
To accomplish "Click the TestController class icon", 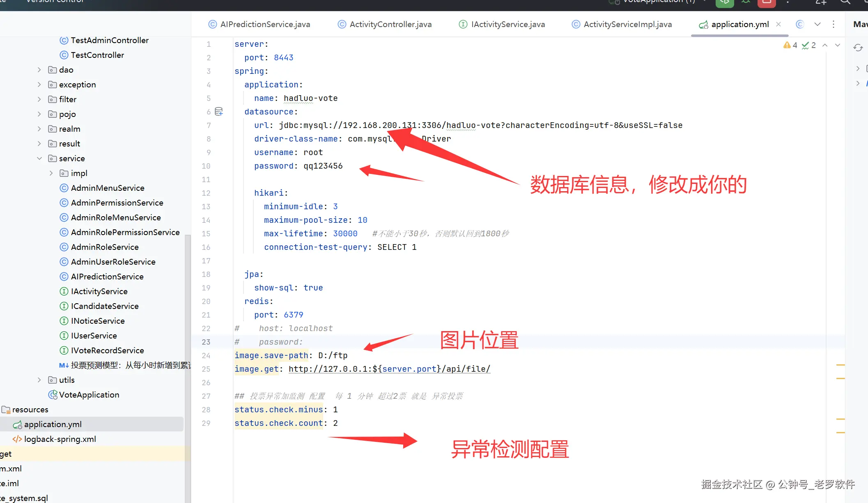I will click(x=64, y=55).
